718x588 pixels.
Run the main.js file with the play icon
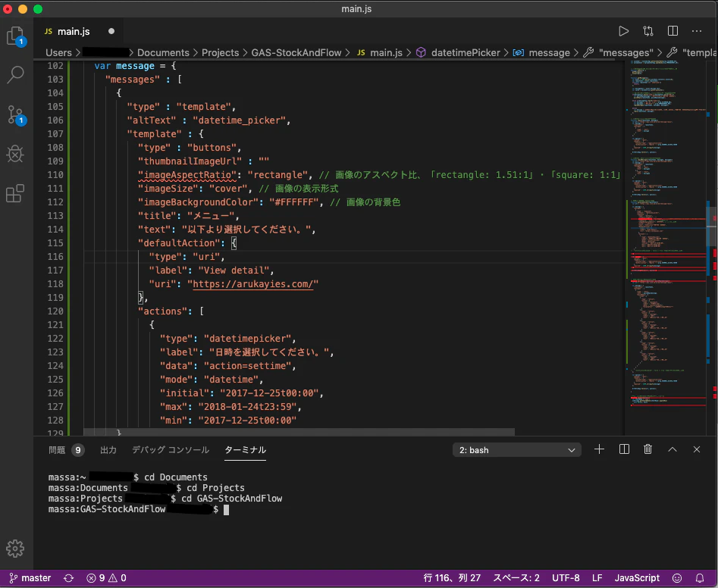[623, 31]
